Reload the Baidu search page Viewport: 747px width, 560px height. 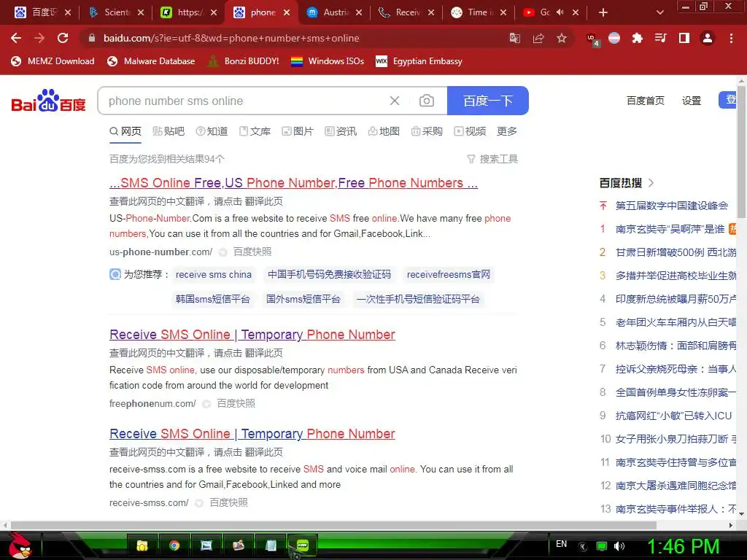point(63,38)
